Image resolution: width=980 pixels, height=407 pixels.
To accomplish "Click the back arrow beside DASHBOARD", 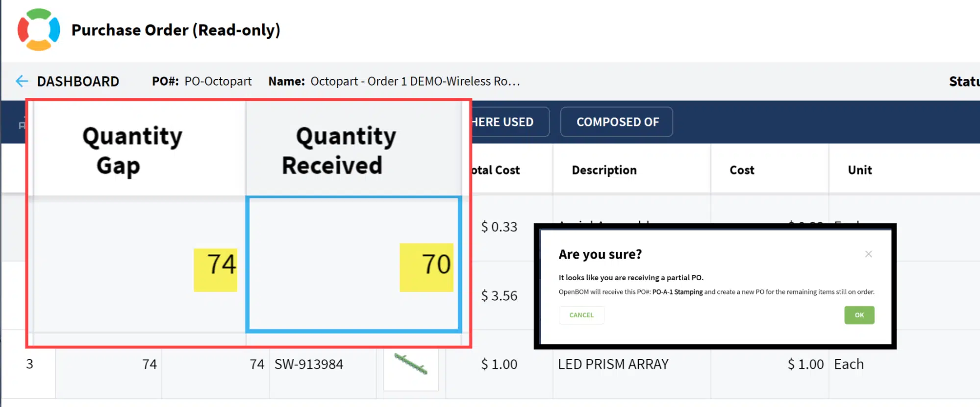I will pyautogui.click(x=22, y=81).
